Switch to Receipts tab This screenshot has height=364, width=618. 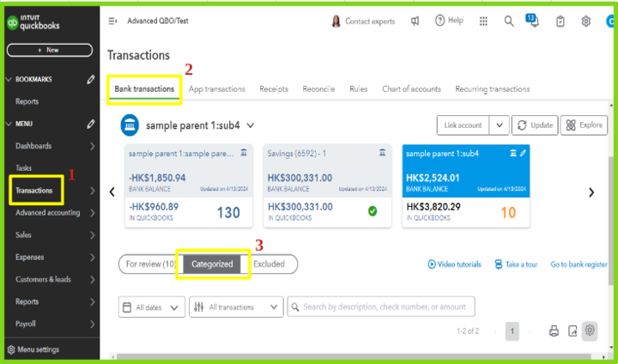coord(274,89)
